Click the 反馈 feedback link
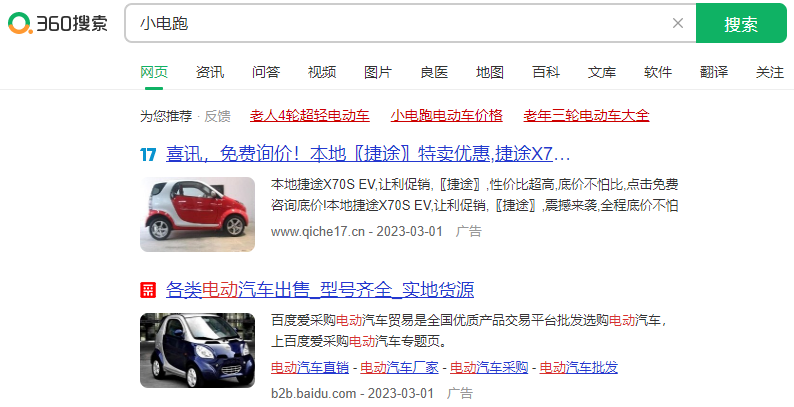The height and width of the screenshot is (407, 794). click(x=217, y=116)
